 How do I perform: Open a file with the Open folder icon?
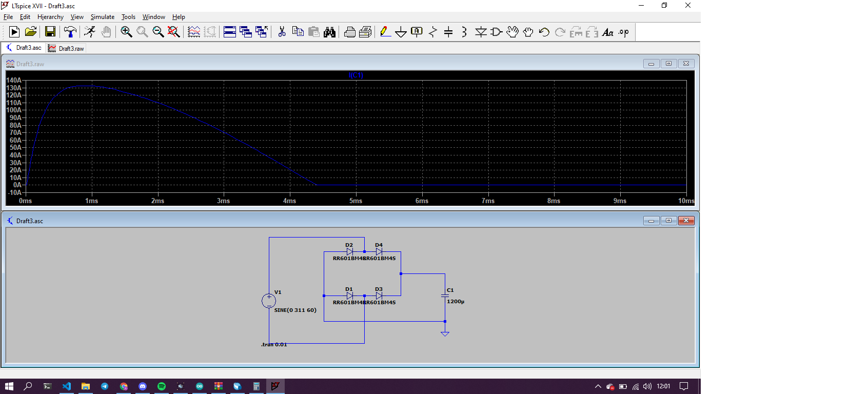pyautogui.click(x=31, y=32)
